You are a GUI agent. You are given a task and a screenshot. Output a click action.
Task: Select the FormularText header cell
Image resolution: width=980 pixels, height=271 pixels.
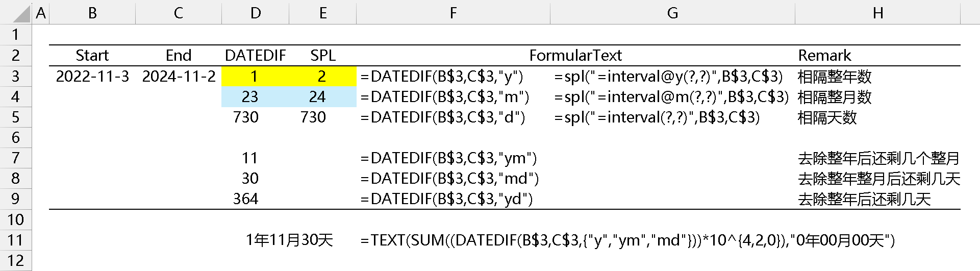click(x=575, y=55)
